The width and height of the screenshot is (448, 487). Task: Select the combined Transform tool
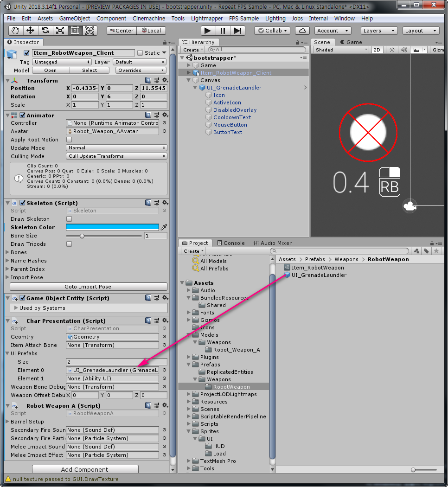click(90, 31)
